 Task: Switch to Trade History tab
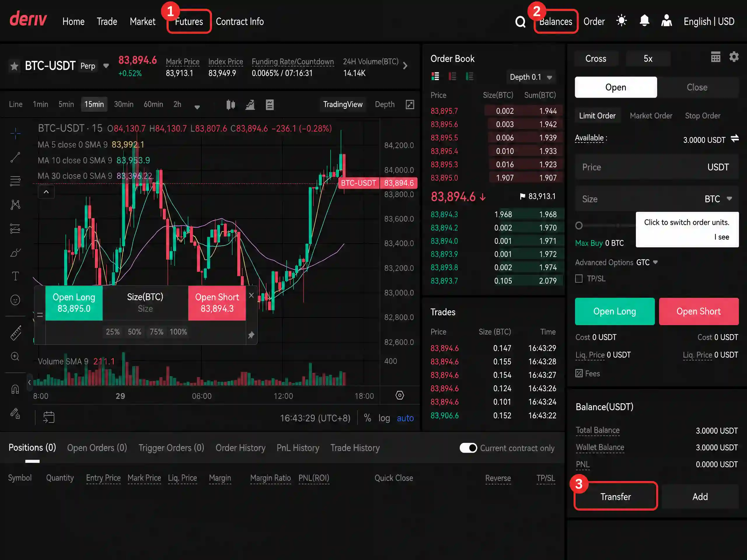(355, 448)
